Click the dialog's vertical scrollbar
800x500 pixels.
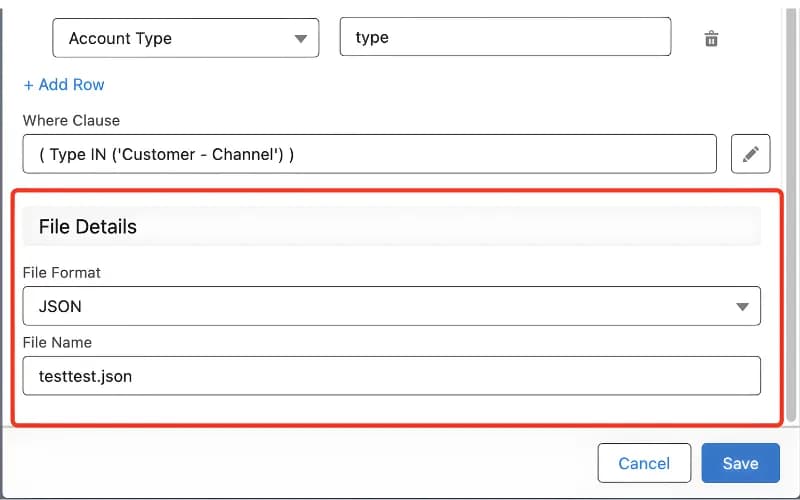pos(791,214)
